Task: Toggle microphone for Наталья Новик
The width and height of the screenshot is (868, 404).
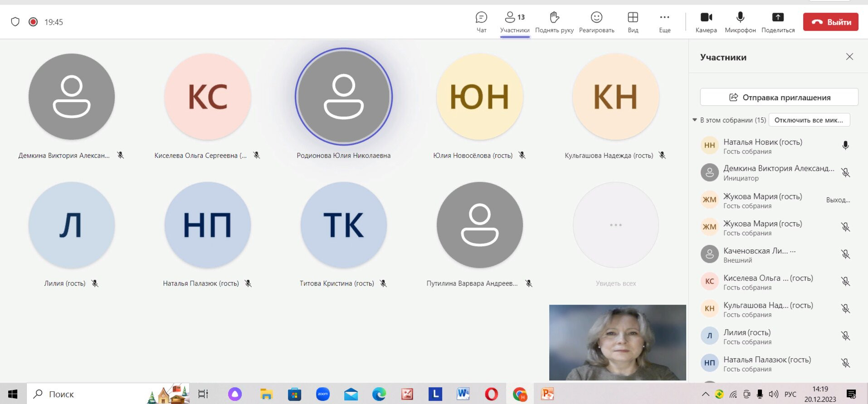Action: [x=845, y=146]
